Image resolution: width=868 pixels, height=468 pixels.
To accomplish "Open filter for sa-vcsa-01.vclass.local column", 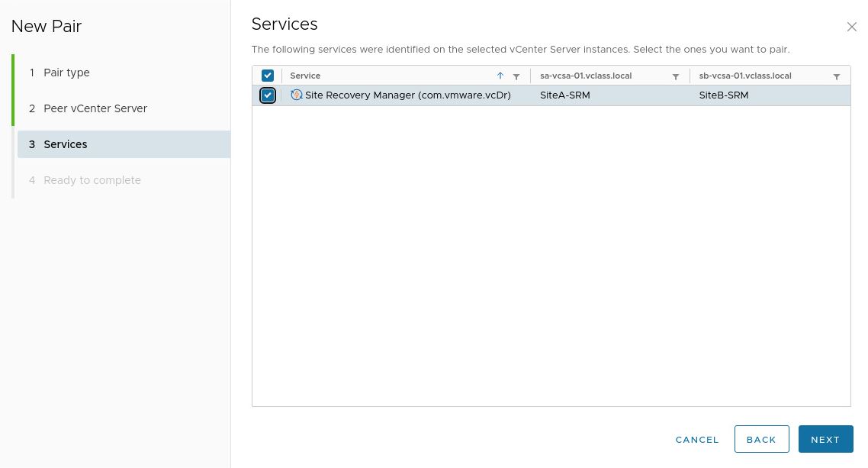I will pyautogui.click(x=675, y=76).
